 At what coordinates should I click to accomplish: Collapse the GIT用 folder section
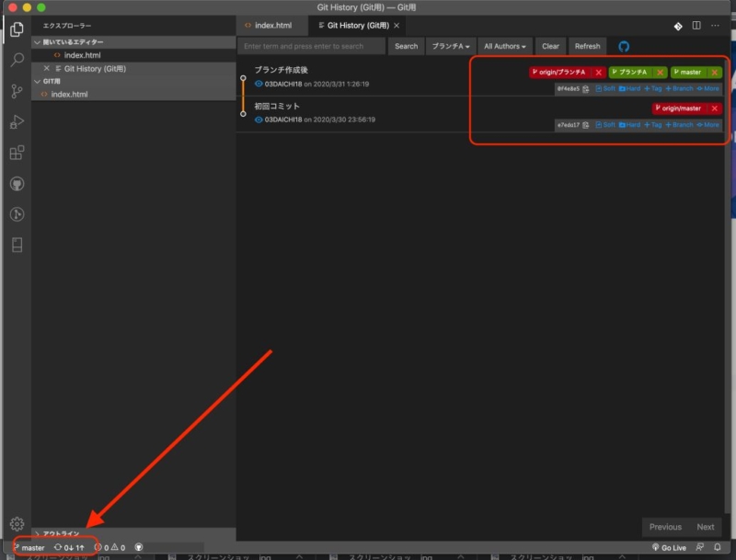click(x=133, y=81)
